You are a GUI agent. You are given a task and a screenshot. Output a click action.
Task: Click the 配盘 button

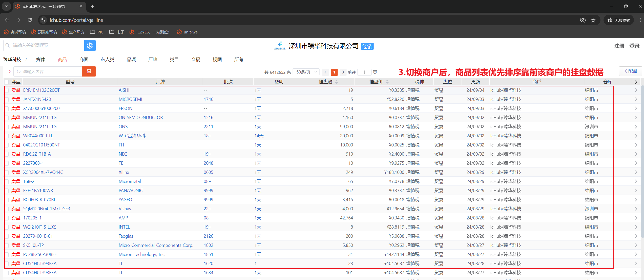pyautogui.click(x=631, y=71)
